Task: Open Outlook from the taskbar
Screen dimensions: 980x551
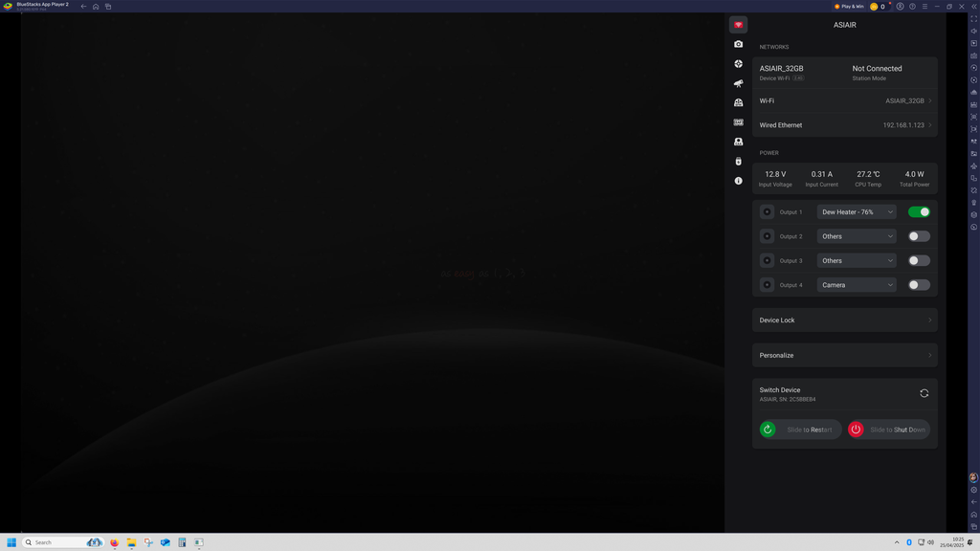Action: pos(165,542)
